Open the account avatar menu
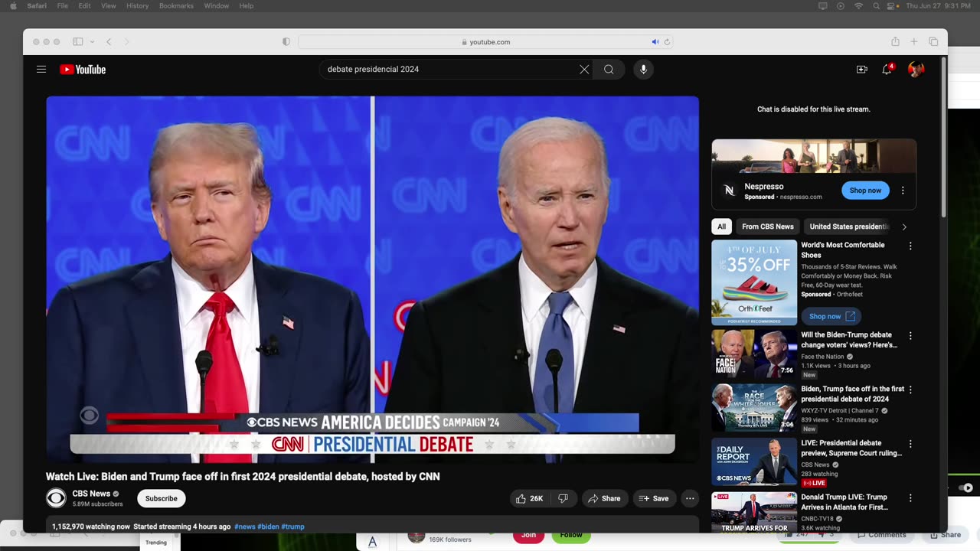 (916, 69)
